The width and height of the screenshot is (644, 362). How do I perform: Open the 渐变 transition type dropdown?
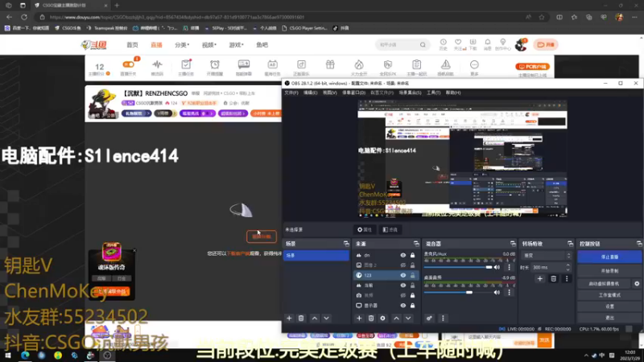(x=546, y=255)
